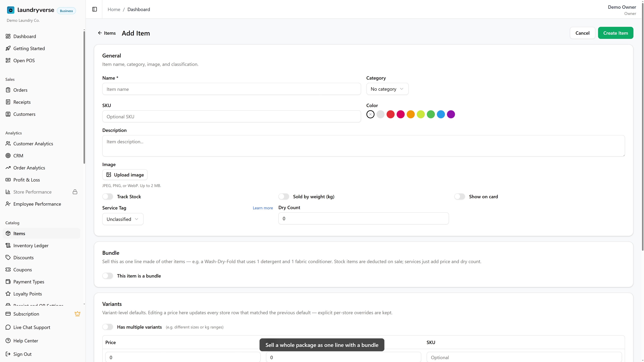Click the Live Chat Support bubble icon
This screenshot has height=362, width=644.
[8, 327]
